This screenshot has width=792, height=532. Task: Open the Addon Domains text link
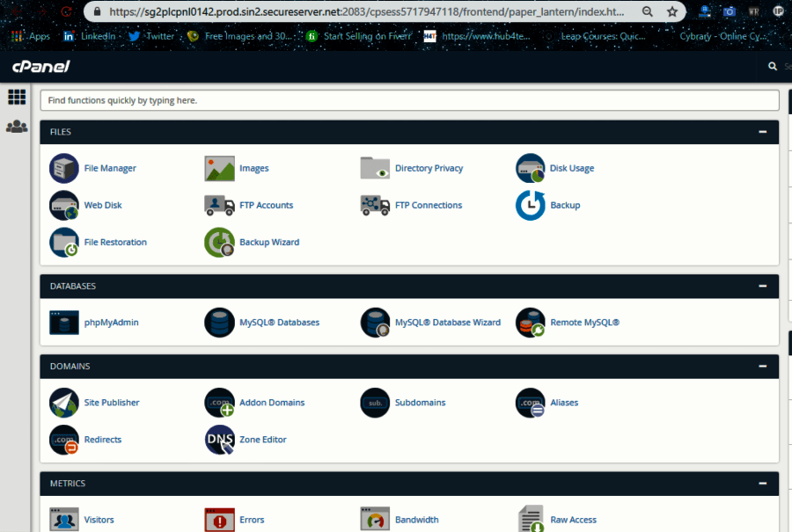tap(272, 403)
